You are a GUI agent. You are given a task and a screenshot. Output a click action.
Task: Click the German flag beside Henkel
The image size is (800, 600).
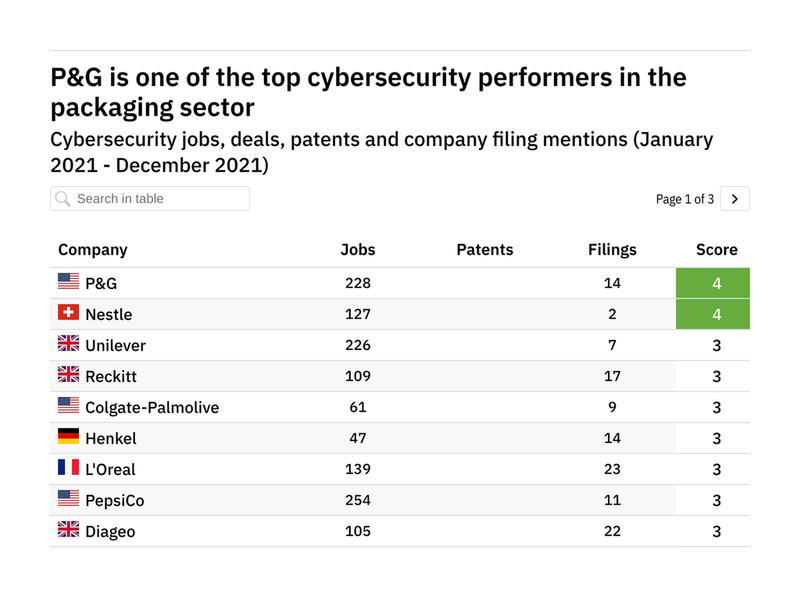(68, 438)
